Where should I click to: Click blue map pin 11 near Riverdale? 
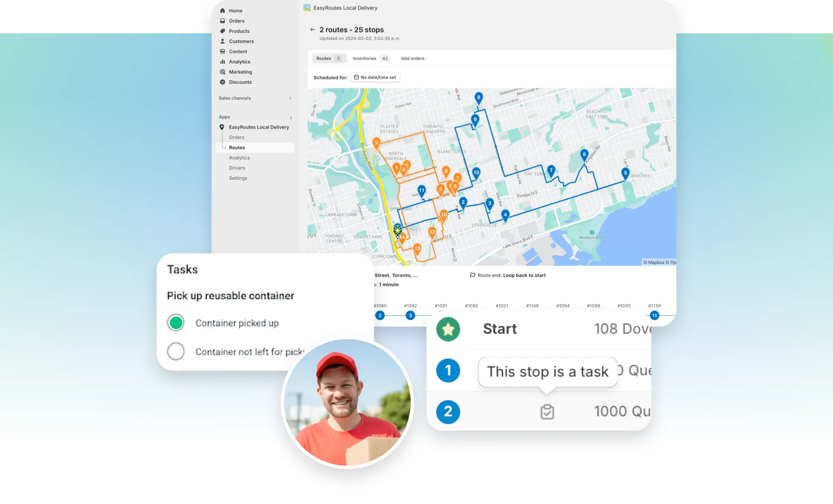pyautogui.click(x=421, y=191)
